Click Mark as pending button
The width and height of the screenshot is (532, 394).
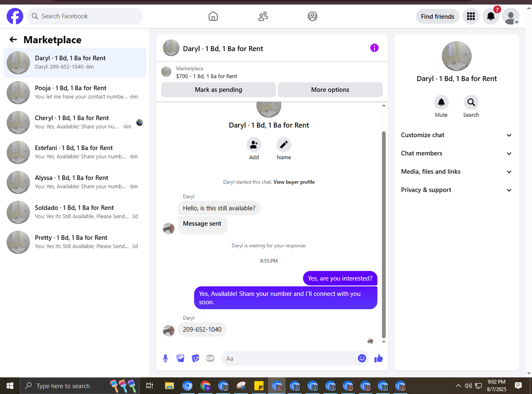219,90
